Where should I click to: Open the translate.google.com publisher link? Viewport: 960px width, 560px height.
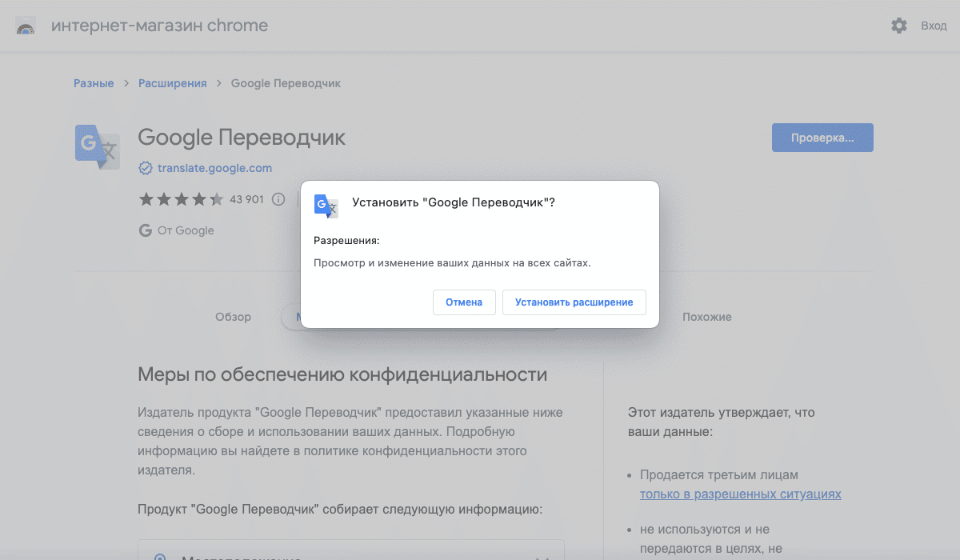click(215, 168)
